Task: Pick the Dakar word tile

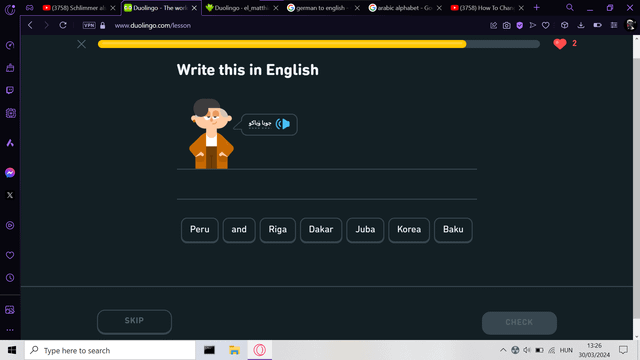Action: [321, 230]
